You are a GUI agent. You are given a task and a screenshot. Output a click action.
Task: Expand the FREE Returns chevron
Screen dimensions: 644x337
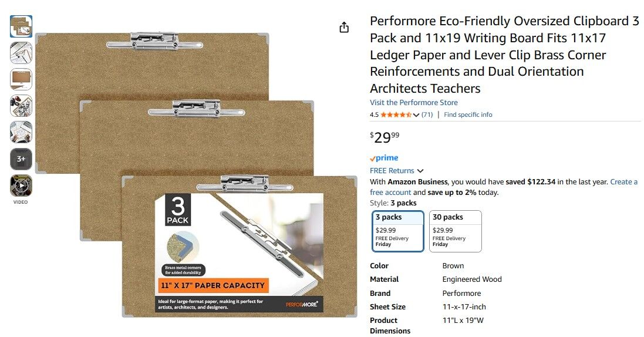coord(420,170)
